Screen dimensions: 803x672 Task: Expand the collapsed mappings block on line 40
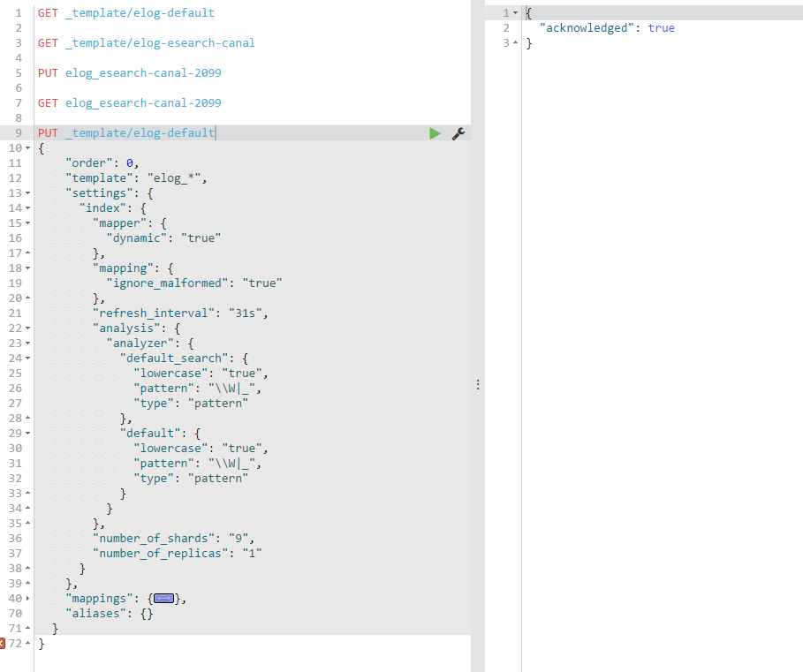coord(164,598)
